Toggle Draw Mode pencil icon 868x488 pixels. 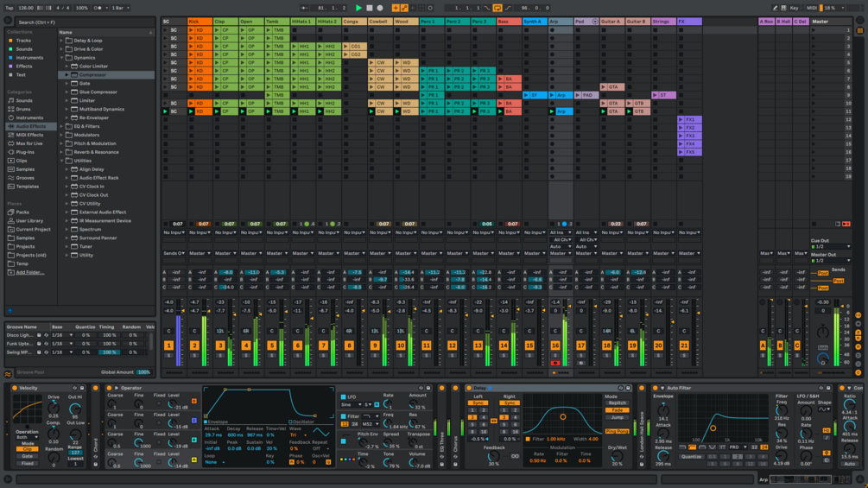pos(775,8)
